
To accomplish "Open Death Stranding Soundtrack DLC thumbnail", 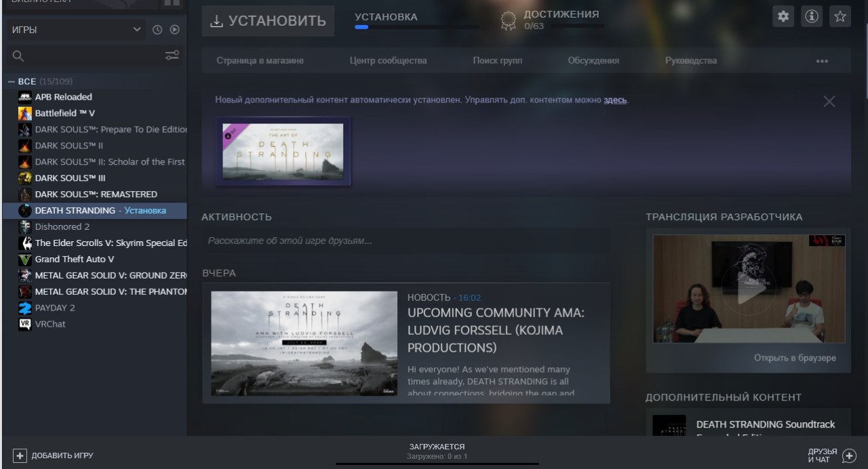I will click(669, 426).
